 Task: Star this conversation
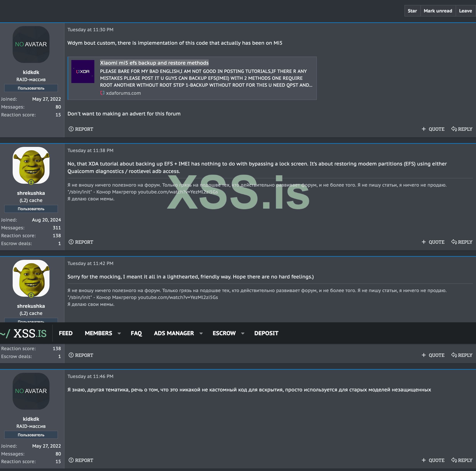(412, 11)
